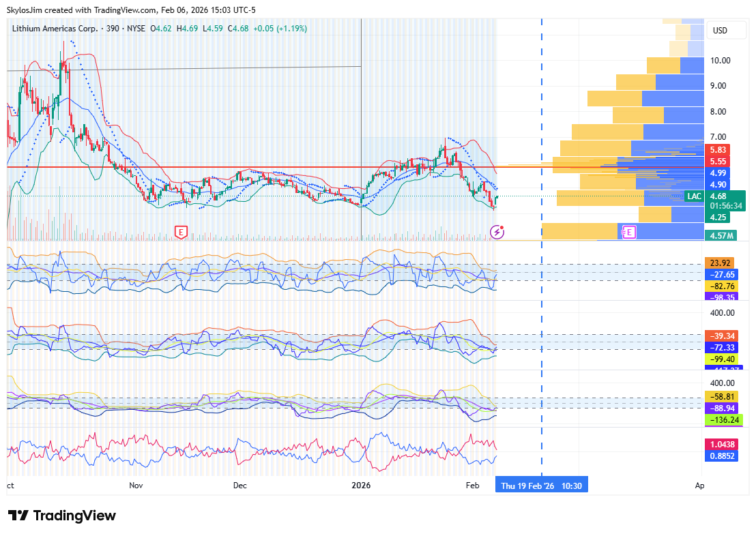Image resolution: width=756 pixels, height=536 pixels.
Task: Click the pink earnings E icon
Action: [x=629, y=233]
